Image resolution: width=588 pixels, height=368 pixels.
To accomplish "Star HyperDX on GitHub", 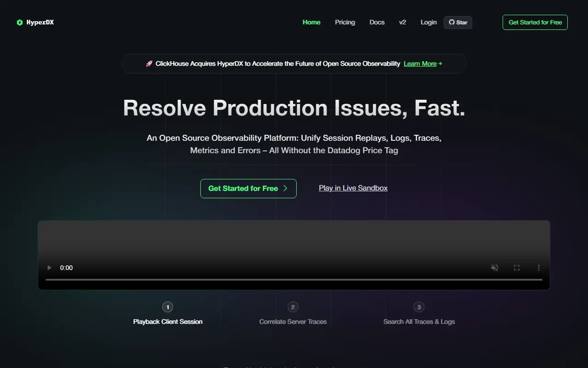I will coord(458,23).
